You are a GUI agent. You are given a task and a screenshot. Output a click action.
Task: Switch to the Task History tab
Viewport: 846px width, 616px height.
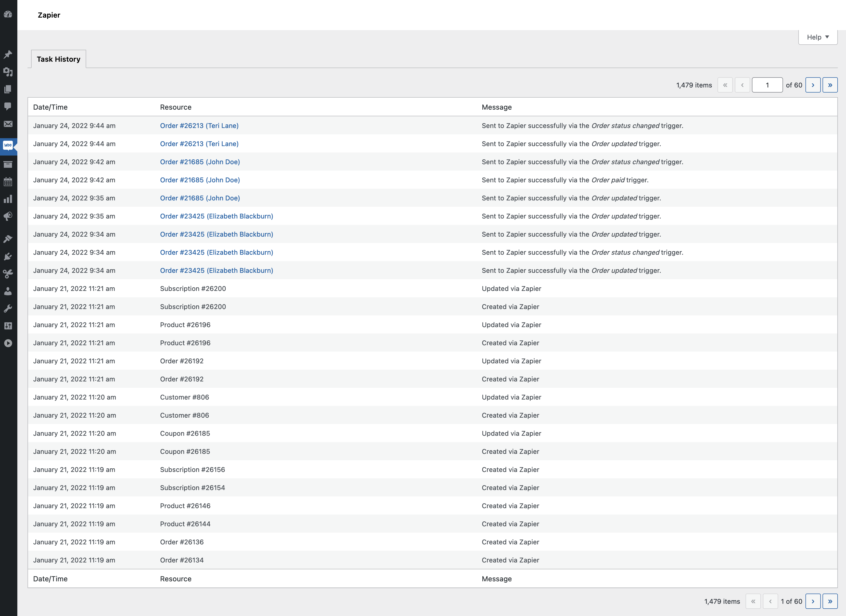point(58,59)
